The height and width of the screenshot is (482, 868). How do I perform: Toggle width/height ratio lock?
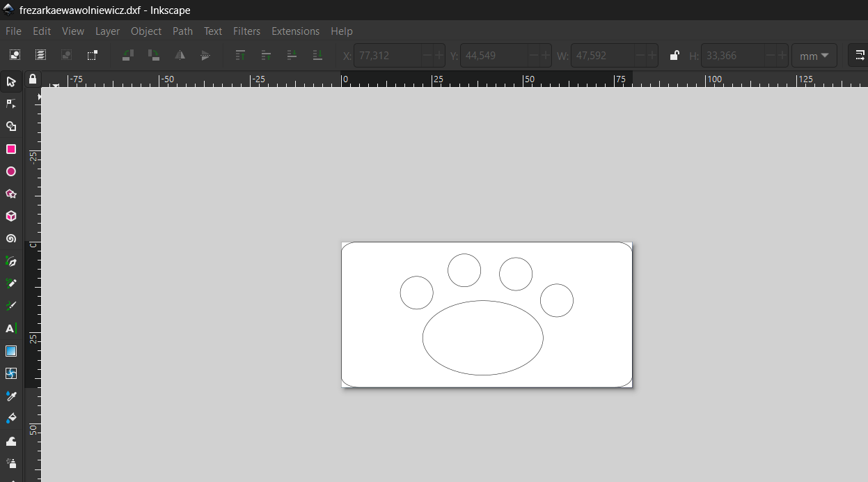[674, 56]
